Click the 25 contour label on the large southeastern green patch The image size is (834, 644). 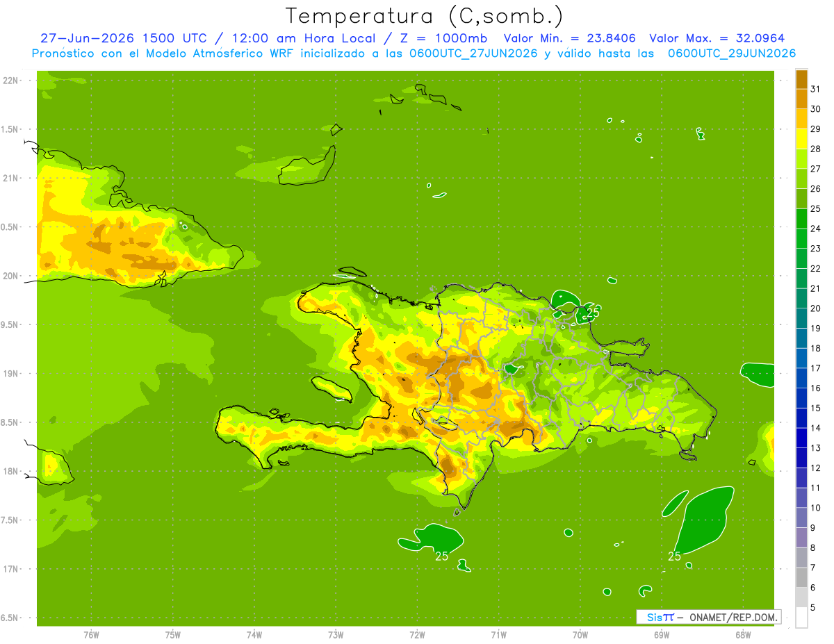(674, 556)
